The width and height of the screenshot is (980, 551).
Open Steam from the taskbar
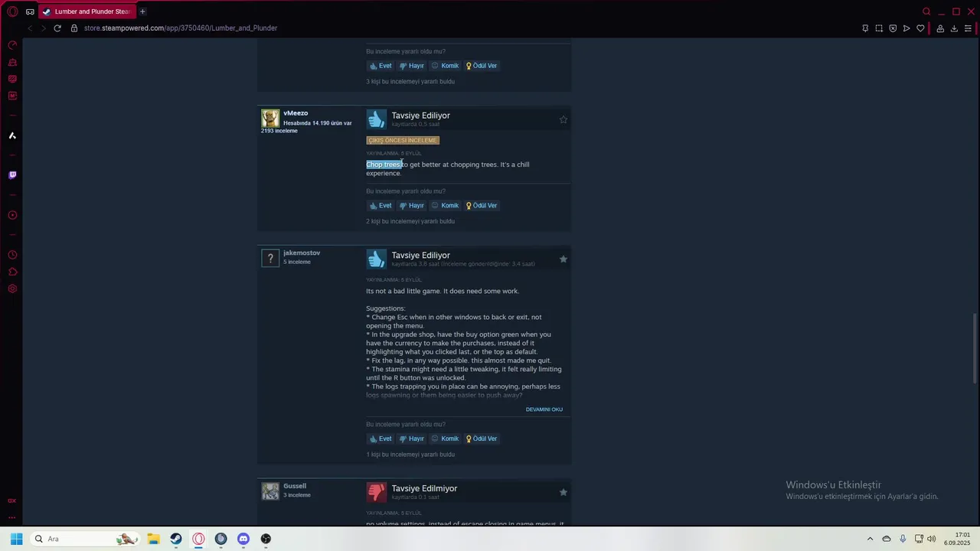click(176, 539)
